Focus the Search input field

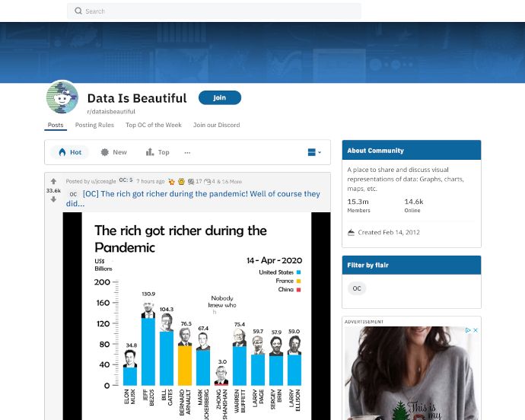point(214,11)
